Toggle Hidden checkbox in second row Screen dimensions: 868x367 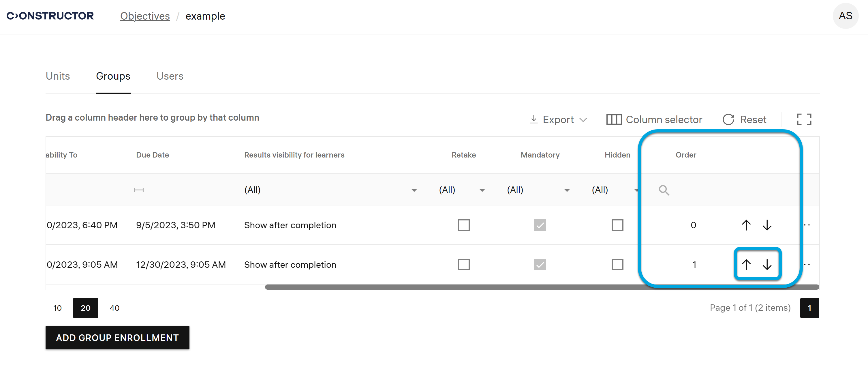tap(617, 265)
